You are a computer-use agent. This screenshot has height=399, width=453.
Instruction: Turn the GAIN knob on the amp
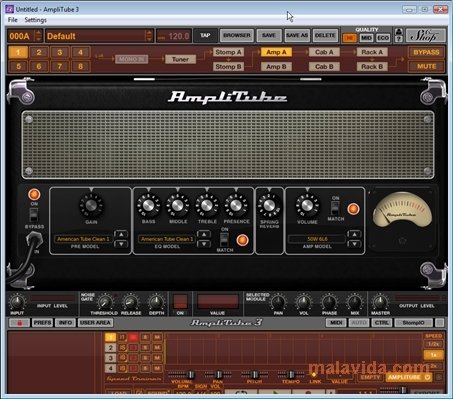tap(91, 205)
